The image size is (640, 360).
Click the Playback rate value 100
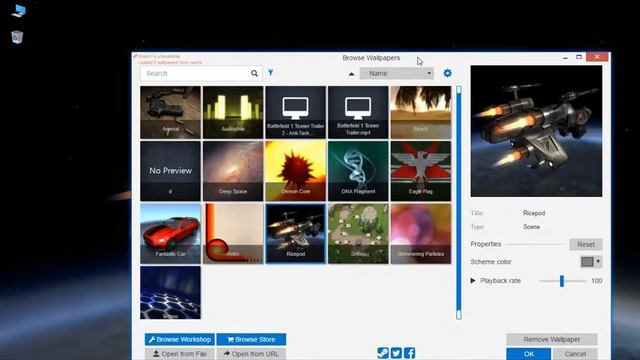596,281
